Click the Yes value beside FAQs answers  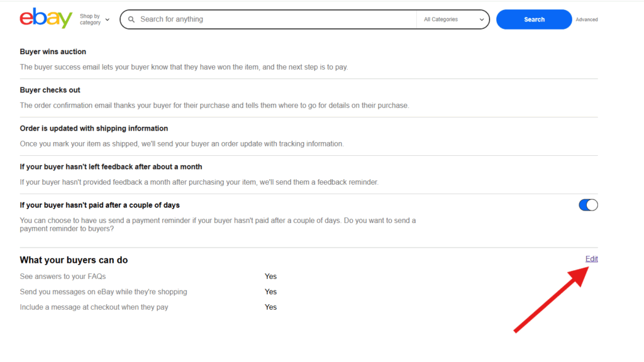pyautogui.click(x=270, y=277)
